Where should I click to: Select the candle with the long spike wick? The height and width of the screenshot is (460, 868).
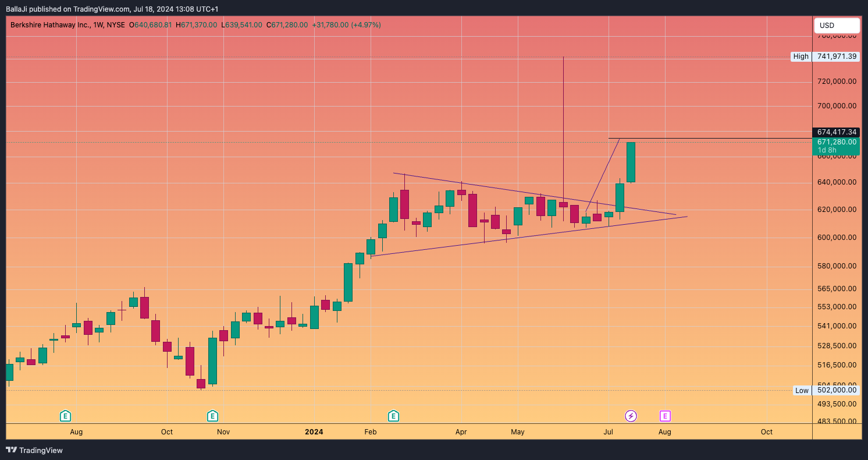(563, 204)
